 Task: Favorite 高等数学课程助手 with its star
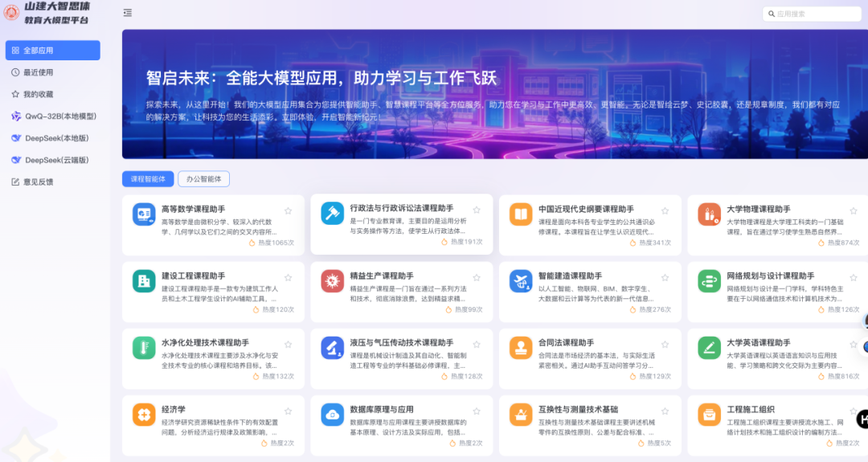click(289, 211)
